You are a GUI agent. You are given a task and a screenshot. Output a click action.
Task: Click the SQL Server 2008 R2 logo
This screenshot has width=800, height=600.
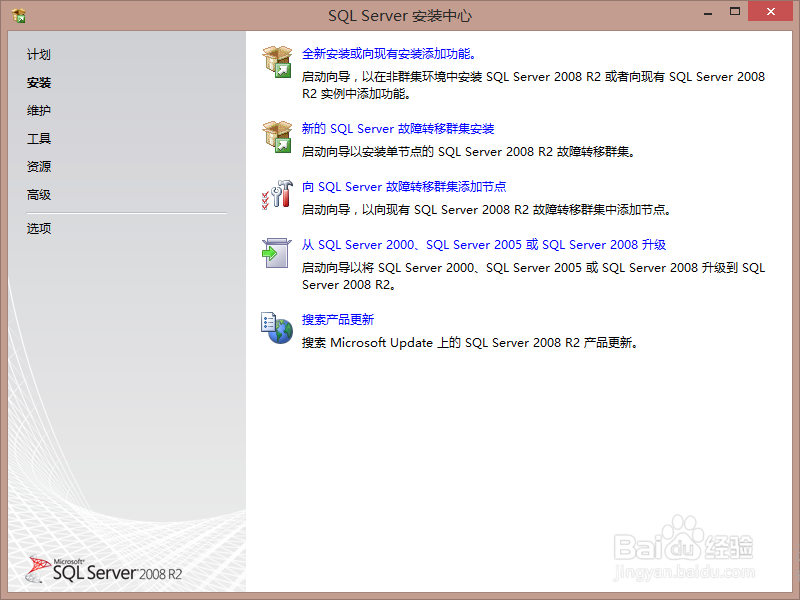[104, 569]
